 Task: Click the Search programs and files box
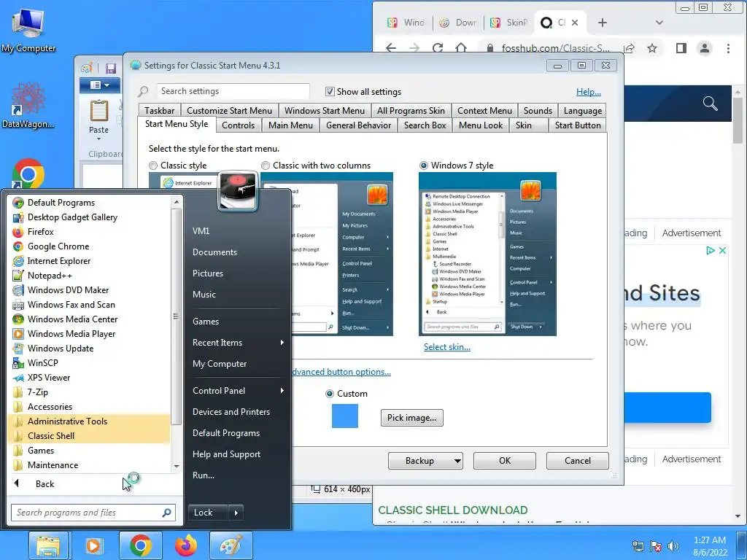click(x=93, y=513)
